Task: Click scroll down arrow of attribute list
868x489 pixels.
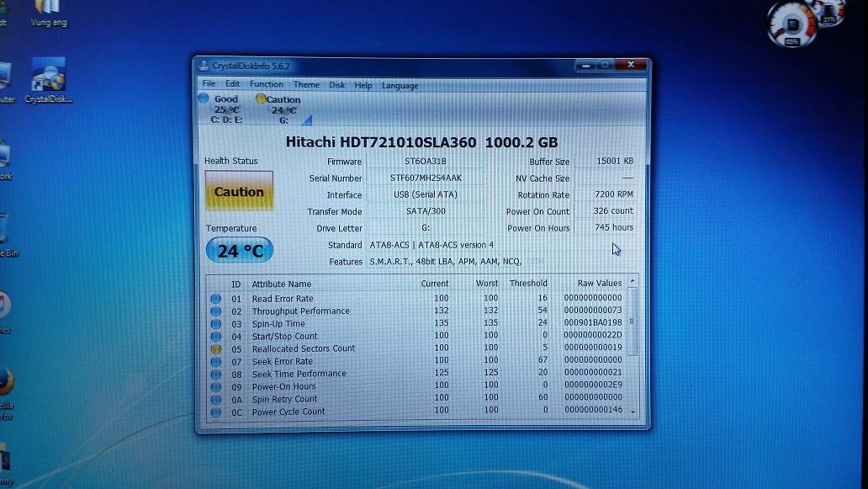Action: click(x=632, y=412)
